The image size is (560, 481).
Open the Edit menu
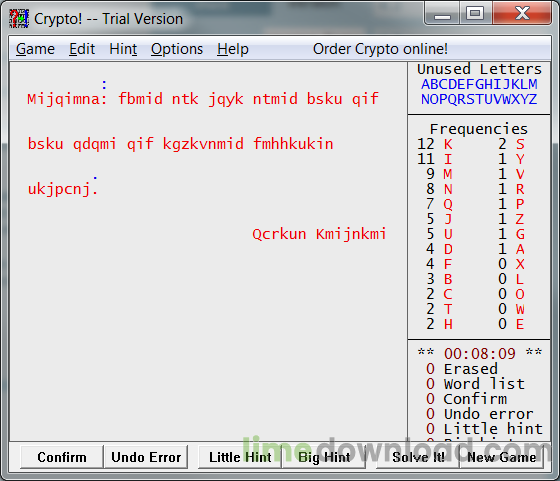(x=82, y=49)
